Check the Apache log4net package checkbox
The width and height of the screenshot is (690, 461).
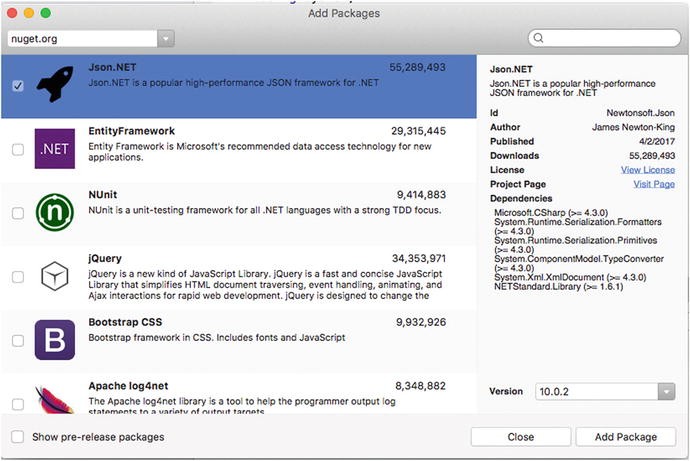pos(18,404)
